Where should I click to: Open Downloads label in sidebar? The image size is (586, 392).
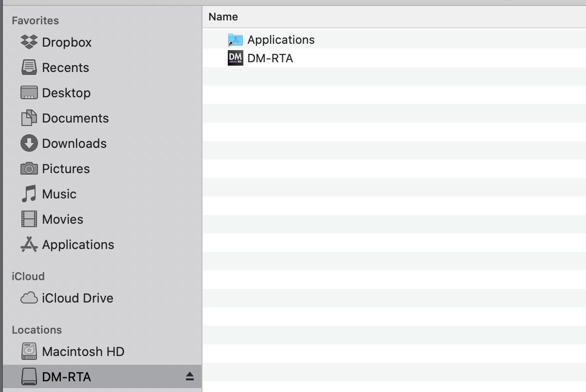click(74, 143)
